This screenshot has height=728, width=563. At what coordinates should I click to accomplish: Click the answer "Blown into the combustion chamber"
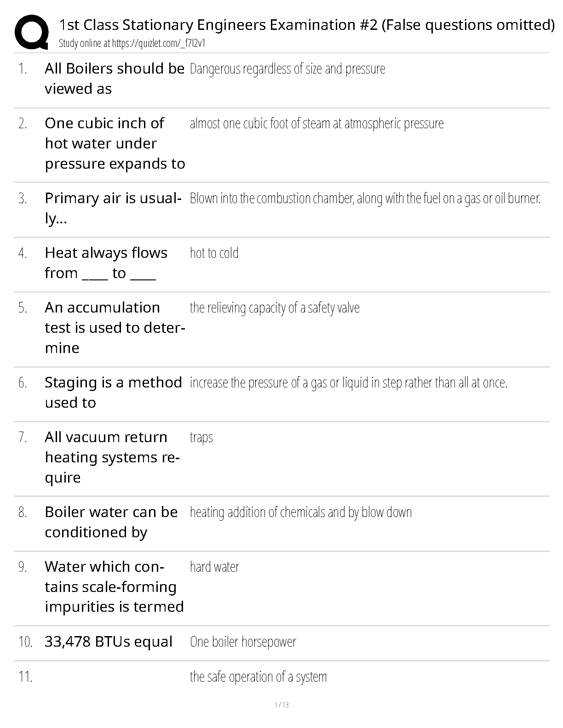coord(365,199)
